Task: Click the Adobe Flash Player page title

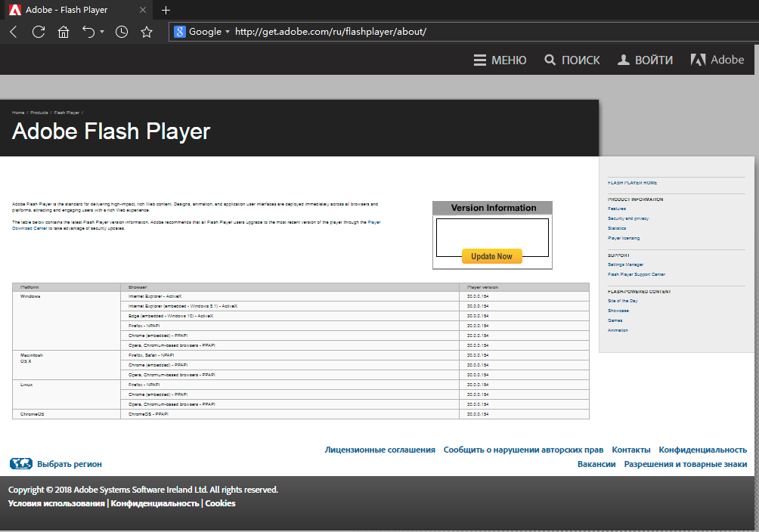Action: (111, 131)
